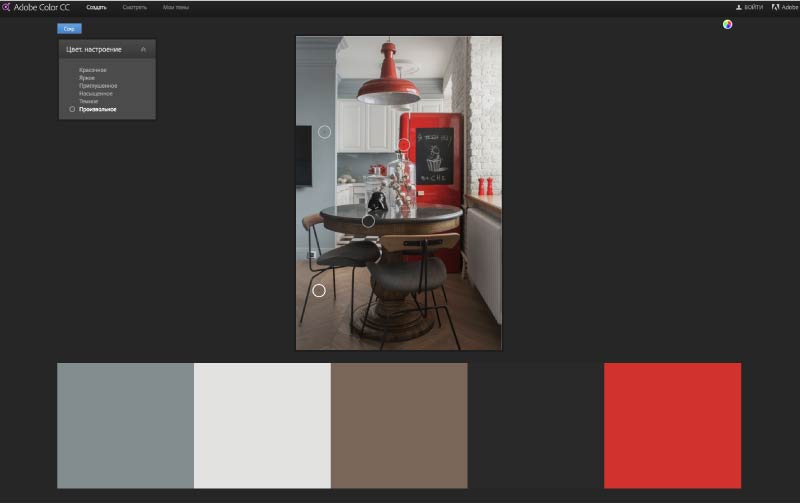This screenshot has height=504, width=801.
Task: Select the color picker circle on table edge
Action: tap(368, 221)
